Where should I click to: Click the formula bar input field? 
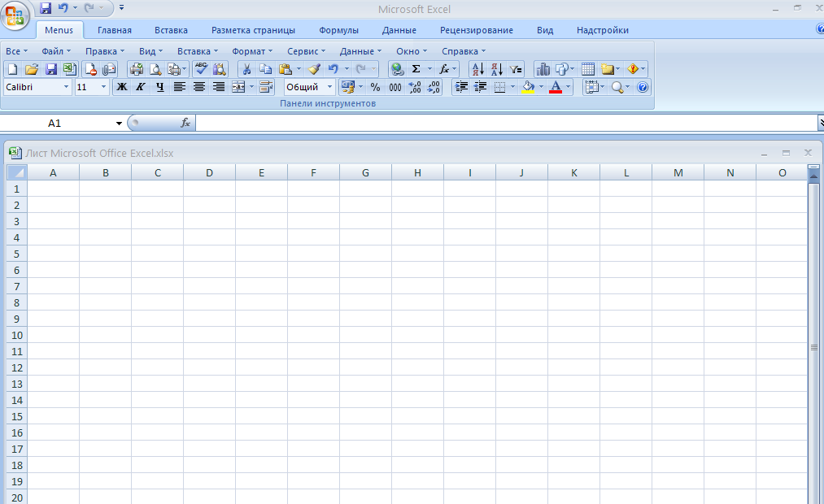[x=506, y=124]
